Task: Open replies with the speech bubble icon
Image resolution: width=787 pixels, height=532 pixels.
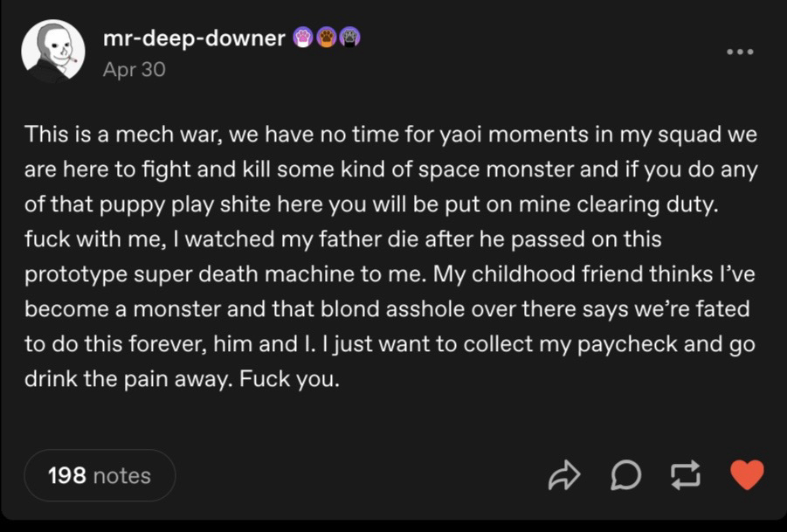Action: click(626, 475)
